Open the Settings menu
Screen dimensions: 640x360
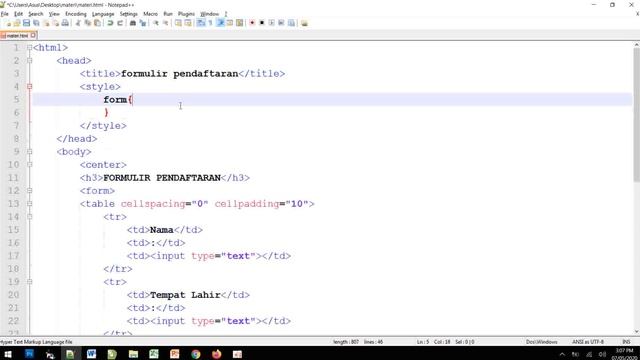(x=129, y=14)
